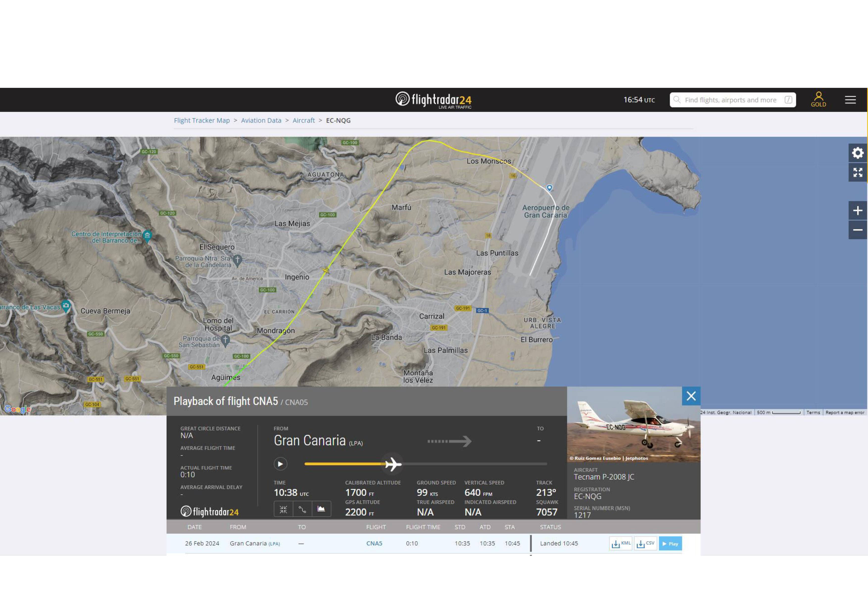This screenshot has width=868, height=614.
Task: Open the GOLD account menu
Action: (x=818, y=99)
